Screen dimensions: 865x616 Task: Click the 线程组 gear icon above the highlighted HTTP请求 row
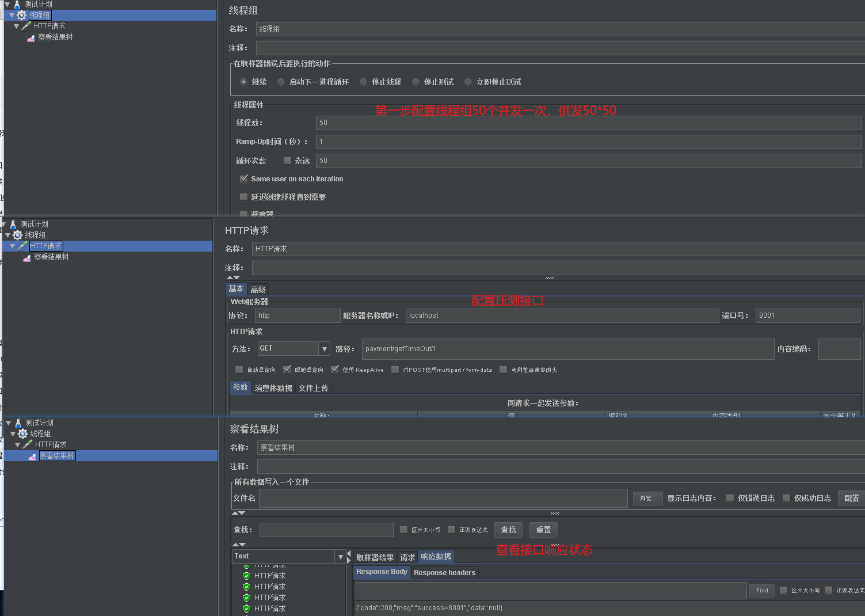pyautogui.click(x=18, y=235)
